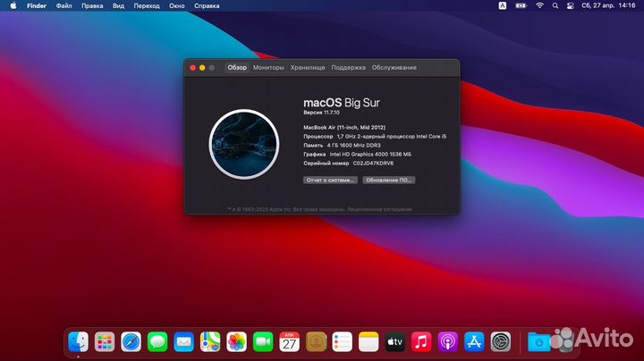Open Podcasts app in the Dock
Image resolution: width=644 pixels, height=361 pixels.
click(x=448, y=341)
